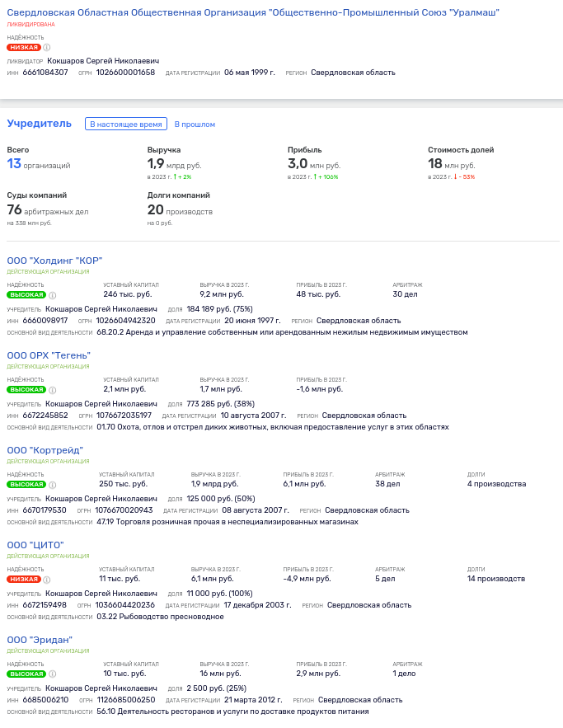The height and width of the screenshot is (728, 563).
Task: Click info icon next to Тегень reliability badge
Action: click(53, 390)
